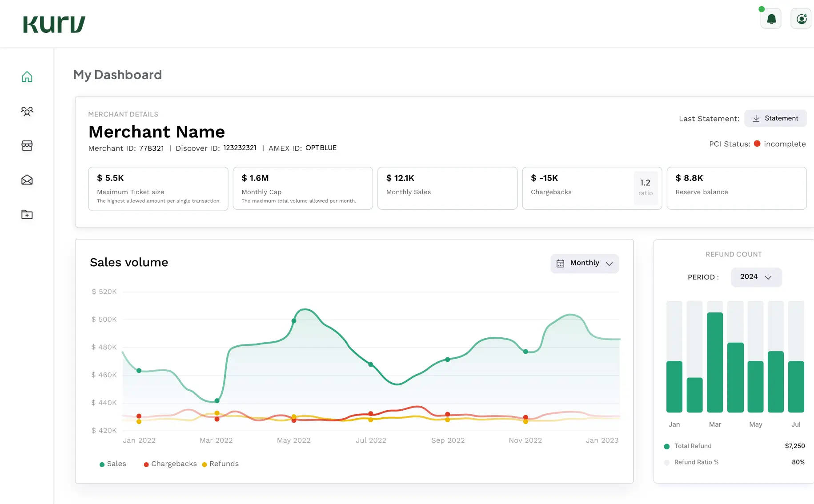Download the last Statement

[775, 118]
